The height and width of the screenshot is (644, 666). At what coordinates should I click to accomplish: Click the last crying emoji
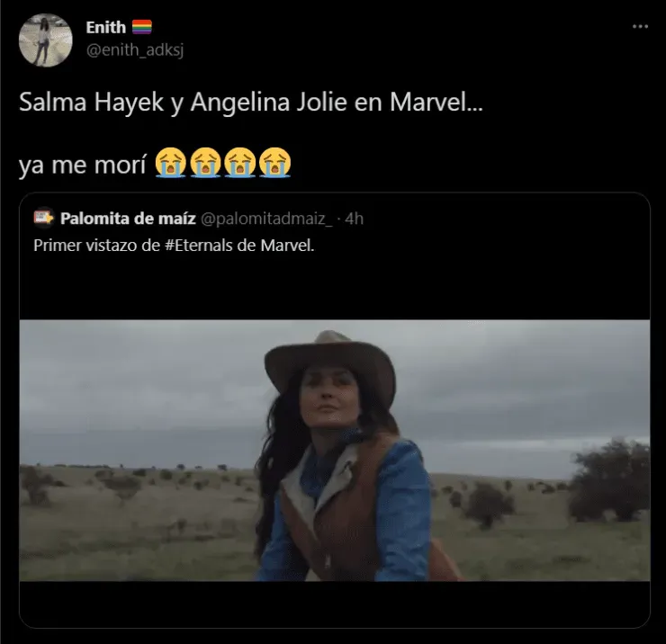click(274, 164)
